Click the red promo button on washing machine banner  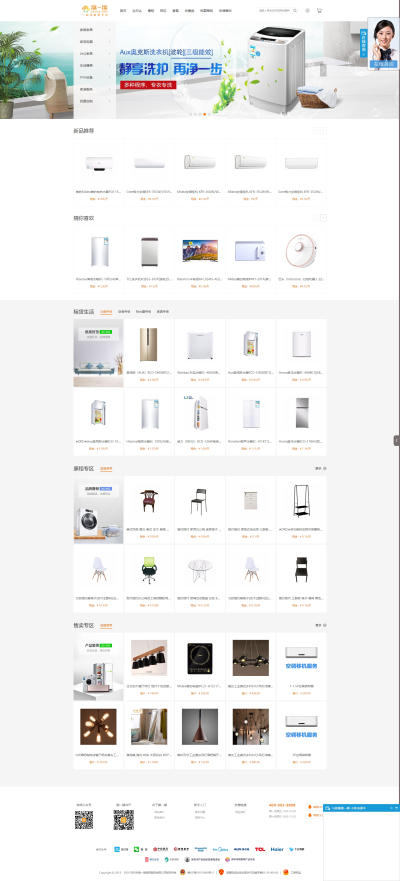[x=147, y=85]
